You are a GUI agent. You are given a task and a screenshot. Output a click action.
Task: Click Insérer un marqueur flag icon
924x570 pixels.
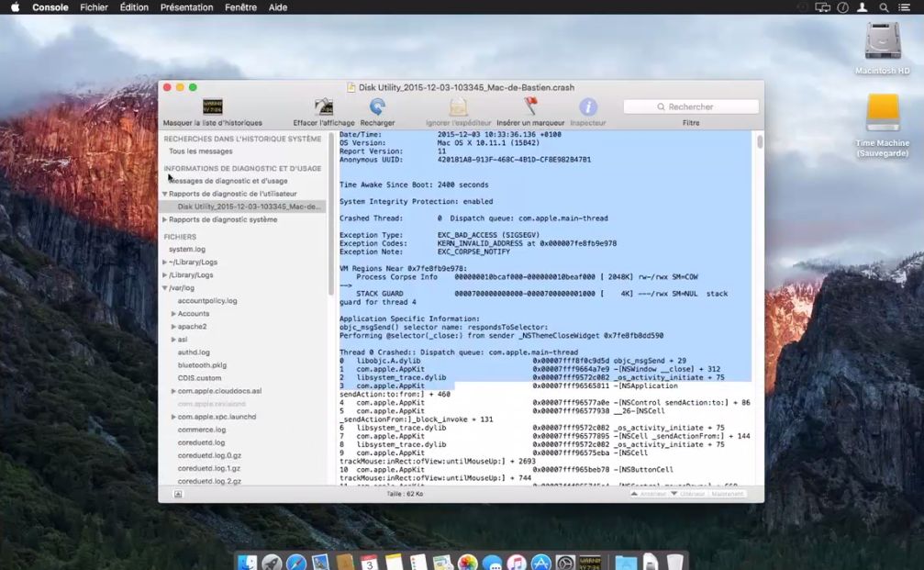[530, 106]
